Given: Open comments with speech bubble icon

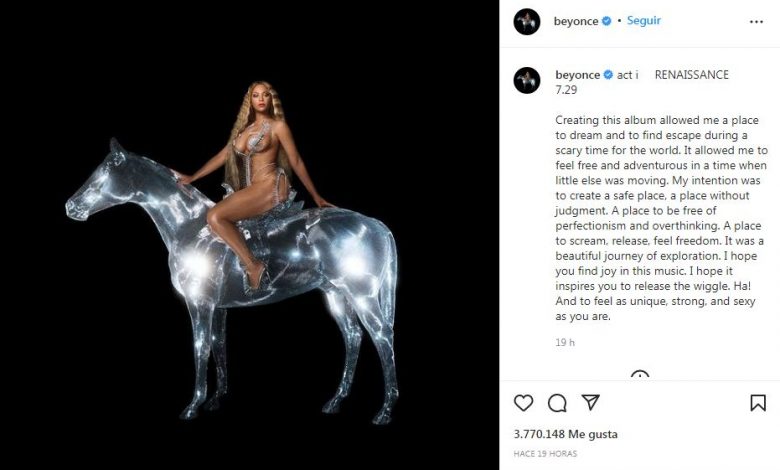Looking at the screenshot, I should 557,403.
